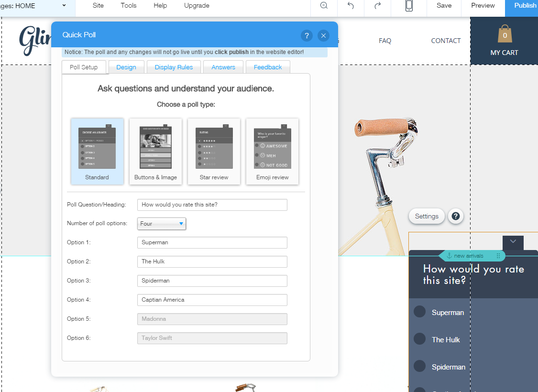Click the Option 3 Spiderman field
The width and height of the screenshot is (538, 392).
(x=212, y=281)
